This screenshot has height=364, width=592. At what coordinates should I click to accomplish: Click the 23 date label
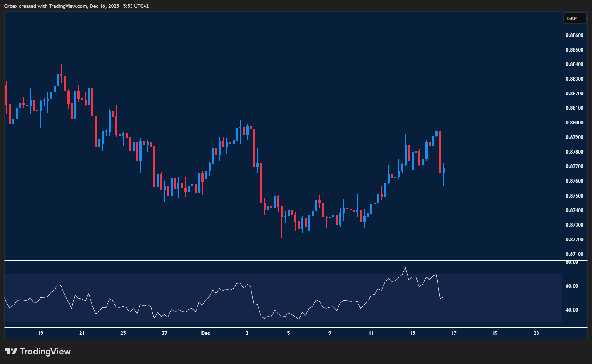tap(536, 333)
